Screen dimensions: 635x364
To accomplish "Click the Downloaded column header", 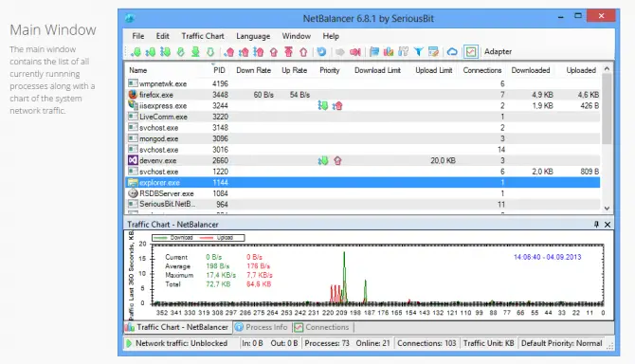I will click(531, 70).
